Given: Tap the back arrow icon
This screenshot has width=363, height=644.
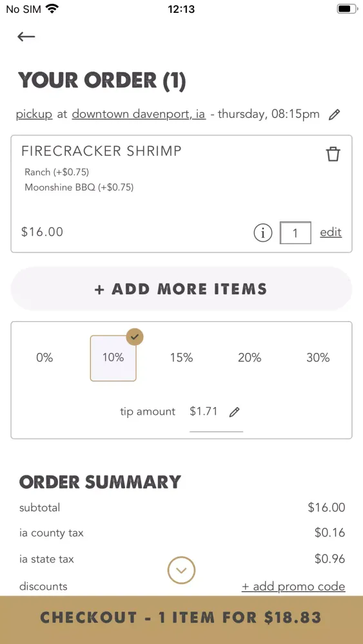Looking at the screenshot, I should click(x=26, y=37).
